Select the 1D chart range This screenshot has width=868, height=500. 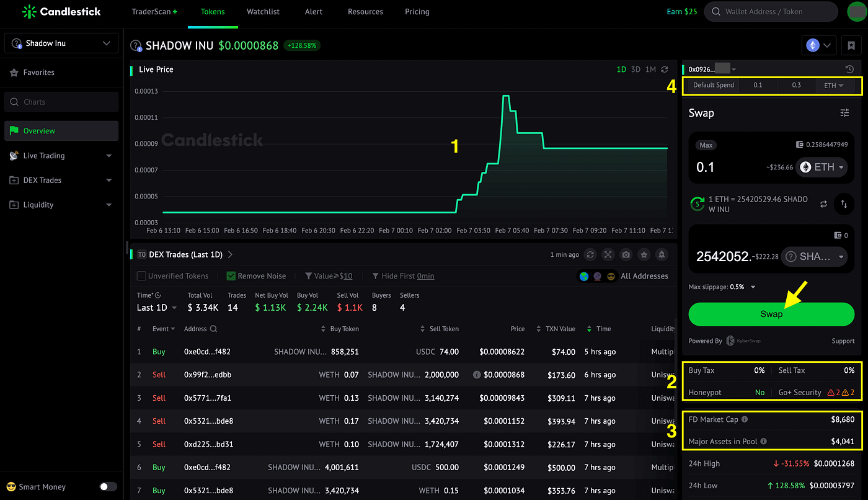[x=621, y=69]
